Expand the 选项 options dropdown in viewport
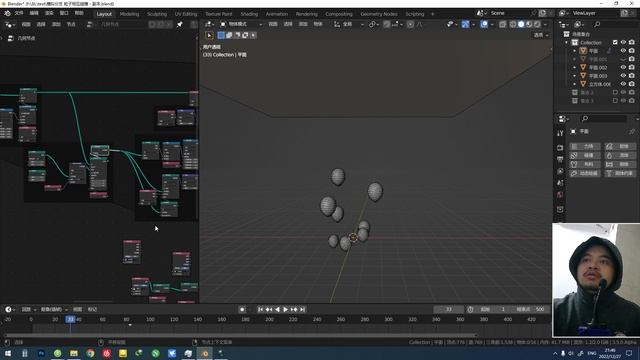The width and height of the screenshot is (640, 360). (x=541, y=35)
